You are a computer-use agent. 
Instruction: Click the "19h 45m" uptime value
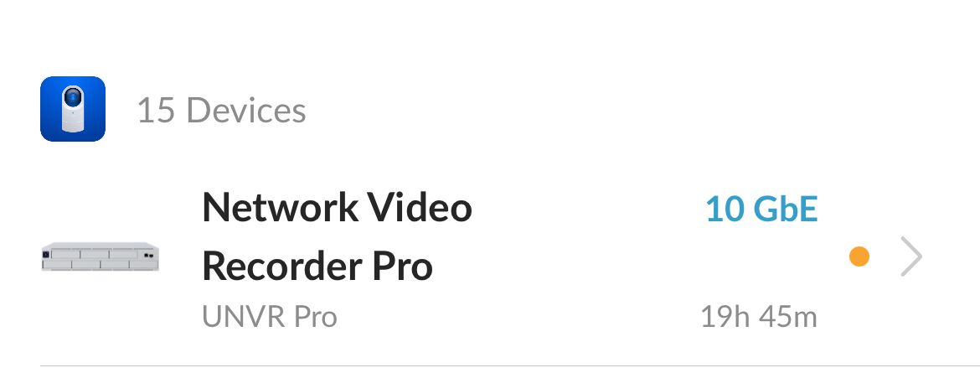pyautogui.click(x=759, y=317)
